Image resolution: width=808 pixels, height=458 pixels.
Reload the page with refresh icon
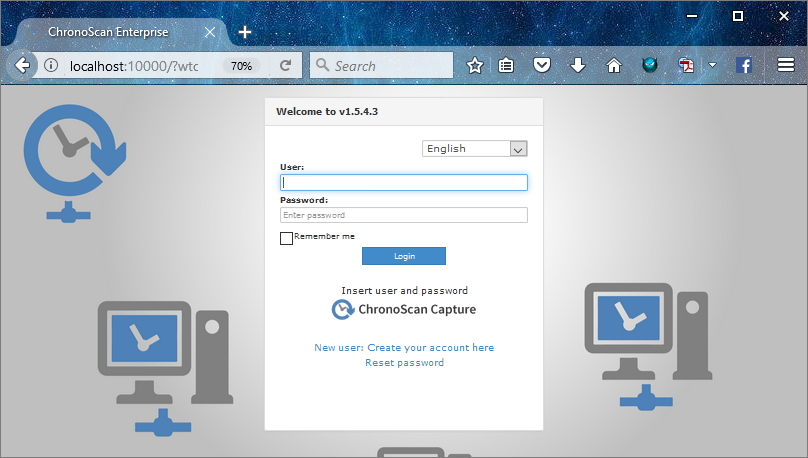tap(285, 65)
